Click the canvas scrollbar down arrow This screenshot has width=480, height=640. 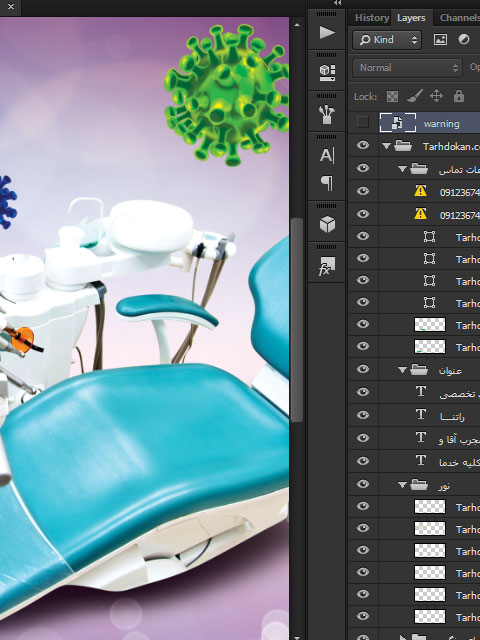[297, 636]
